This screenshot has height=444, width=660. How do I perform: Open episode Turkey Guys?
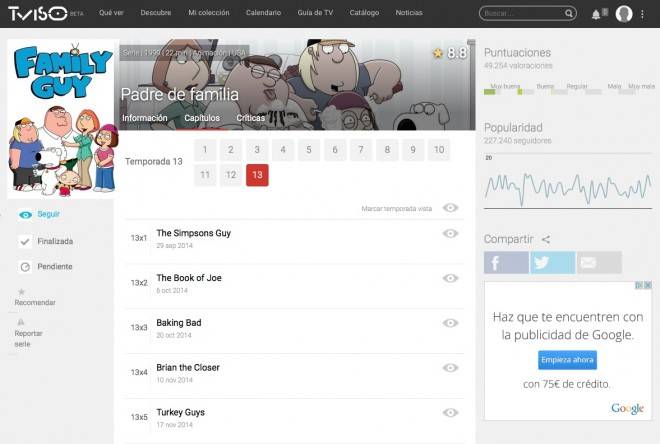coord(181,412)
